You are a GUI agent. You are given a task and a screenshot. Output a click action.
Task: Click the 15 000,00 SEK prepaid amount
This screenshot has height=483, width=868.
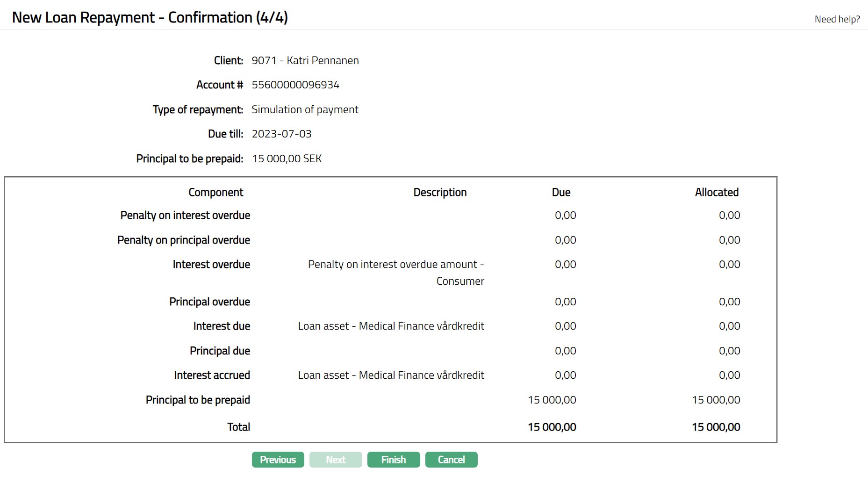pyautogui.click(x=287, y=159)
